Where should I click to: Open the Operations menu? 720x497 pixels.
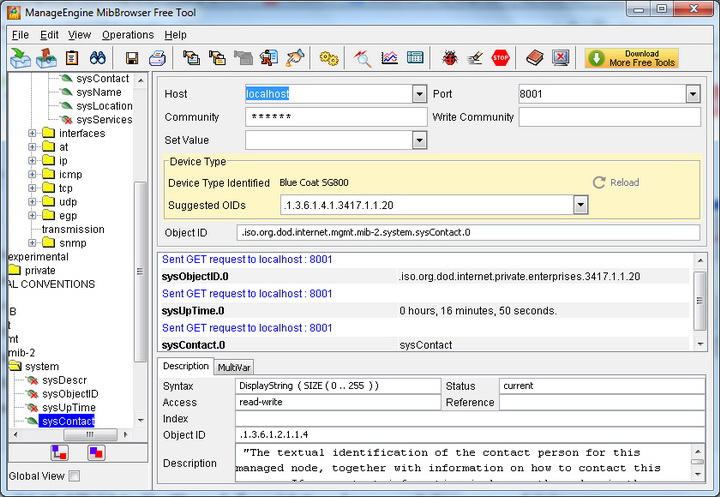(x=128, y=35)
